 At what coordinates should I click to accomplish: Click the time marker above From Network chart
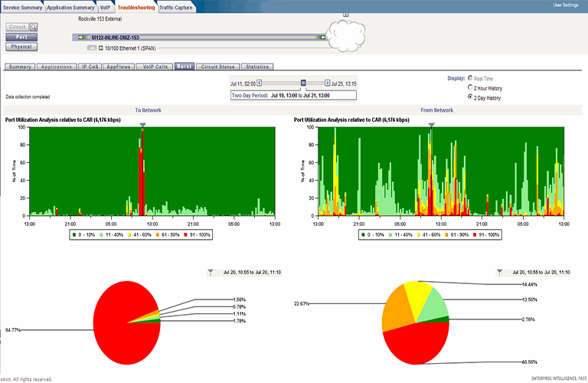coord(431,124)
